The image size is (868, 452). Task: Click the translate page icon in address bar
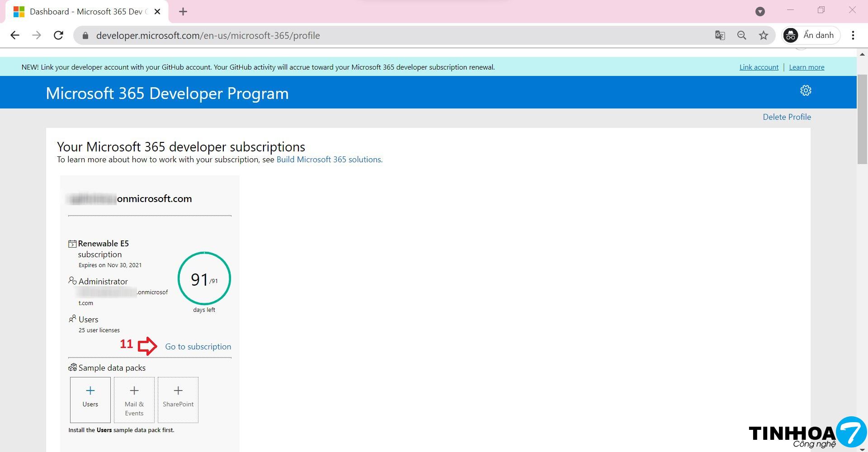[720, 35]
